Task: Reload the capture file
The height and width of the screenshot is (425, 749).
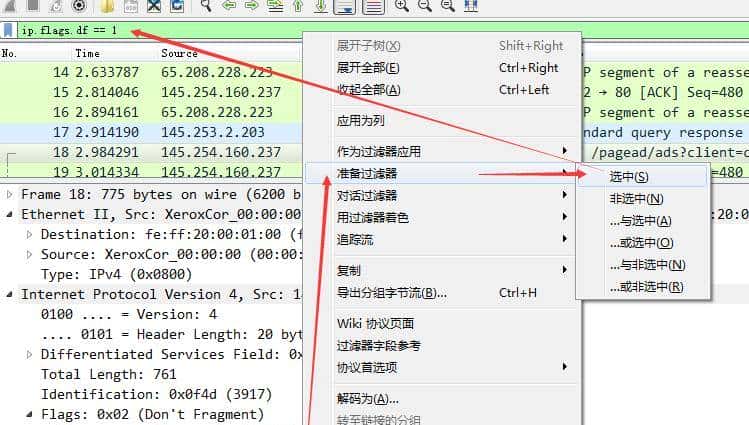Action: (x=177, y=5)
